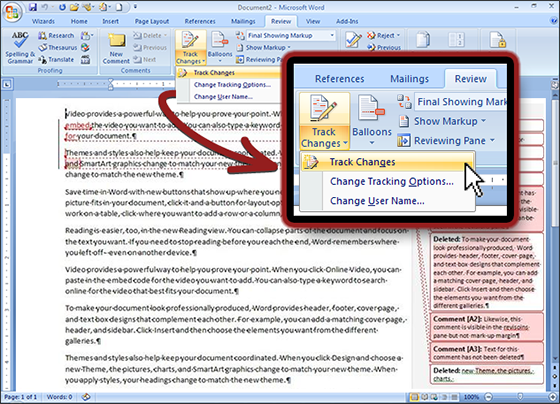Select the Comment [A3] balloon
The width and height of the screenshot is (560, 404).
coord(487,353)
